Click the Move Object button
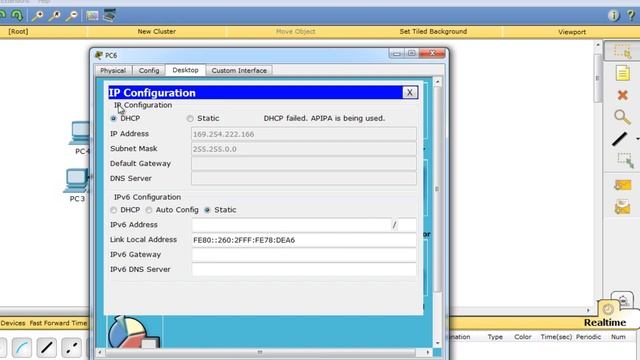The width and height of the screenshot is (640, 360). coord(296,31)
